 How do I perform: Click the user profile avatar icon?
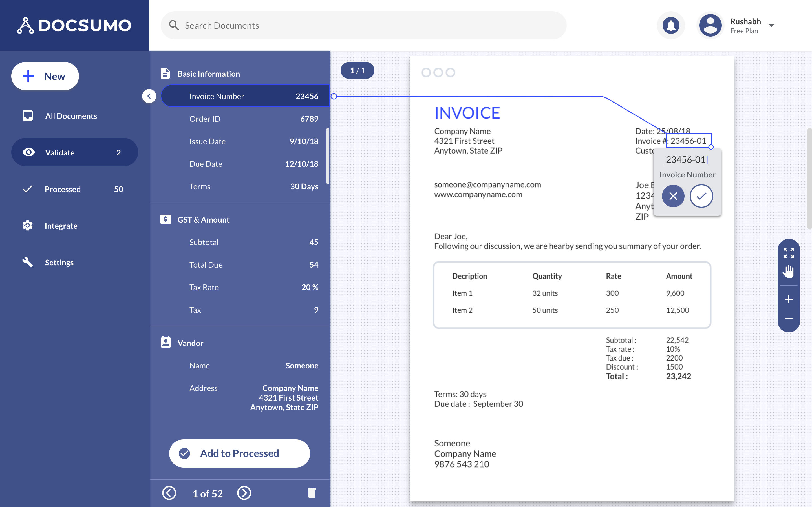pos(710,25)
